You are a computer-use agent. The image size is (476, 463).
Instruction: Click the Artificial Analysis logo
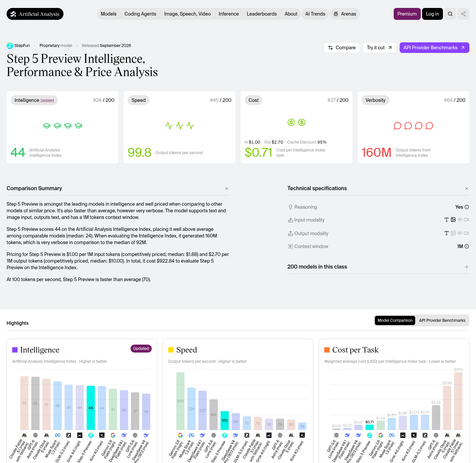tap(35, 14)
